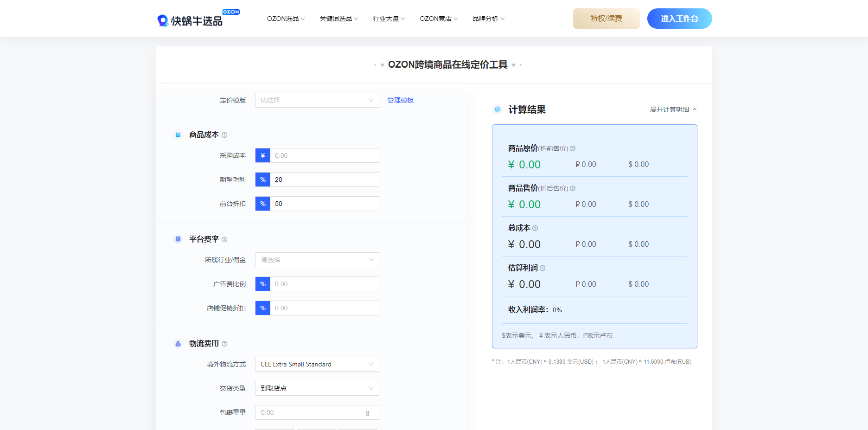The width and height of the screenshot is (868, 430).
Task: Focus the 店铺促销折扣 input field
Action: tap(325, 308)
